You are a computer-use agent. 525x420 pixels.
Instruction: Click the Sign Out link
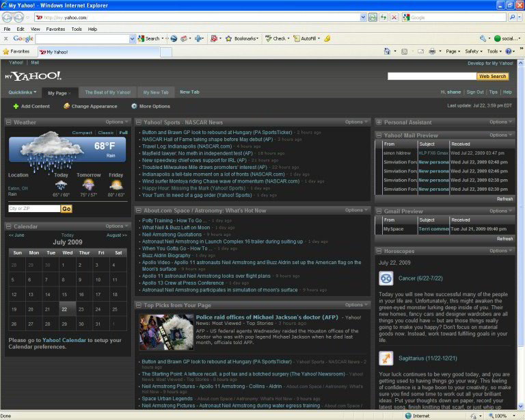click(474, 92)
